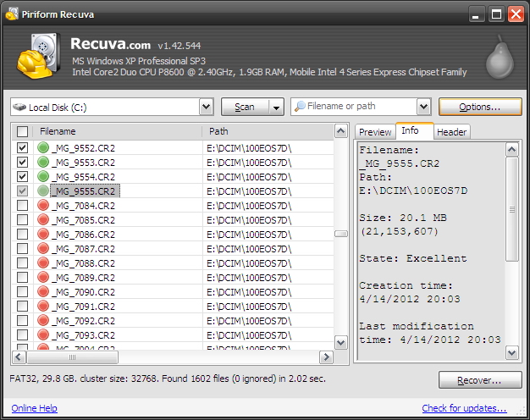Switch to the Header tab
Screen dimensions: 530x420
(x=451, y=132)
